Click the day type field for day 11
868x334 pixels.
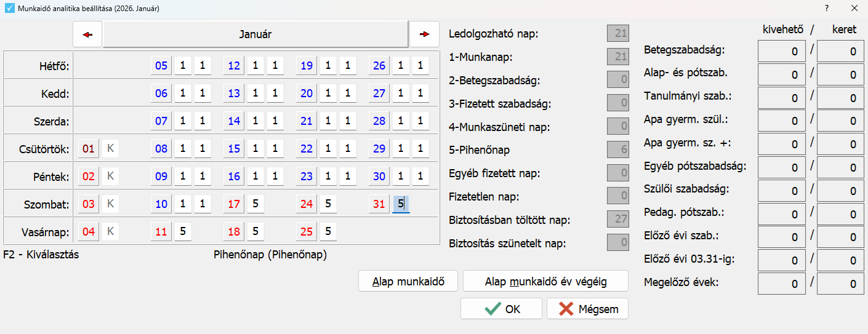click(183, 232)
